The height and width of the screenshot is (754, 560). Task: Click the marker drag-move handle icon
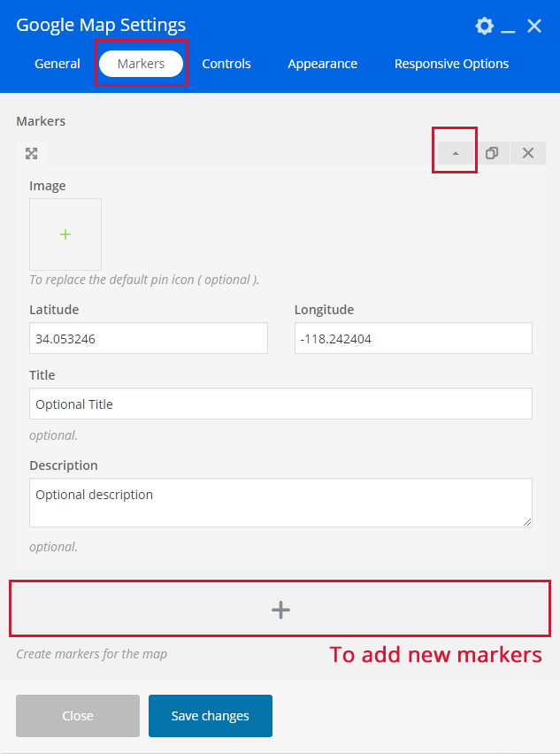(32, 153)
